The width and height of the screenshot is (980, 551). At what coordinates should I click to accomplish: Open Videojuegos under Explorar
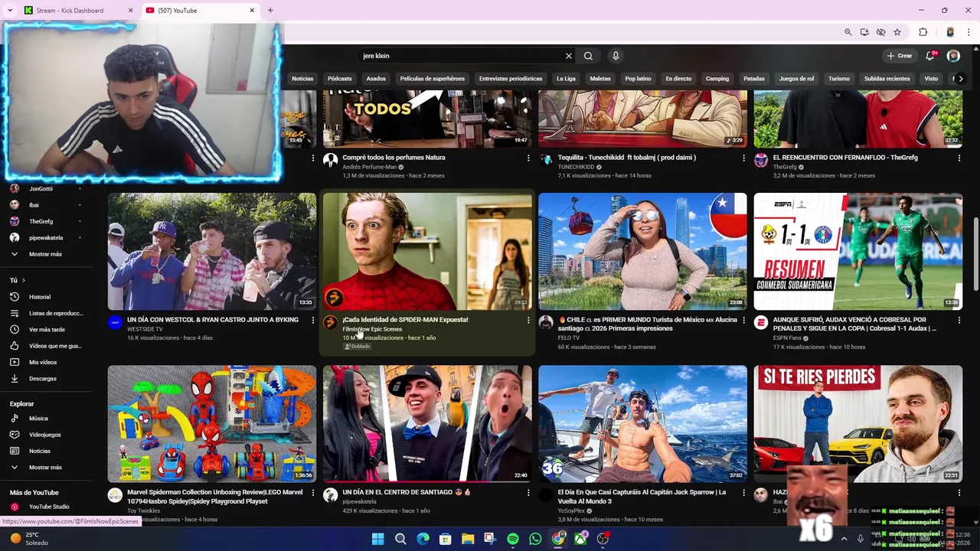[x=46, y=435]
